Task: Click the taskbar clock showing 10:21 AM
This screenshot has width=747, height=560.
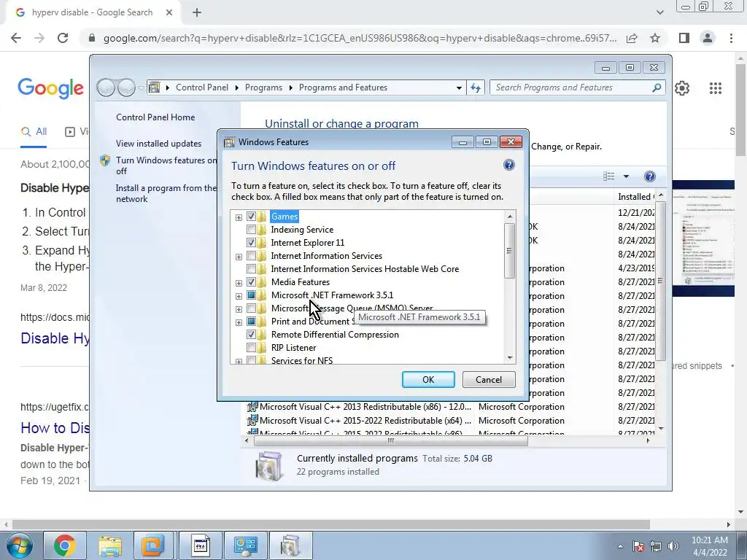Action: point(709,546)
